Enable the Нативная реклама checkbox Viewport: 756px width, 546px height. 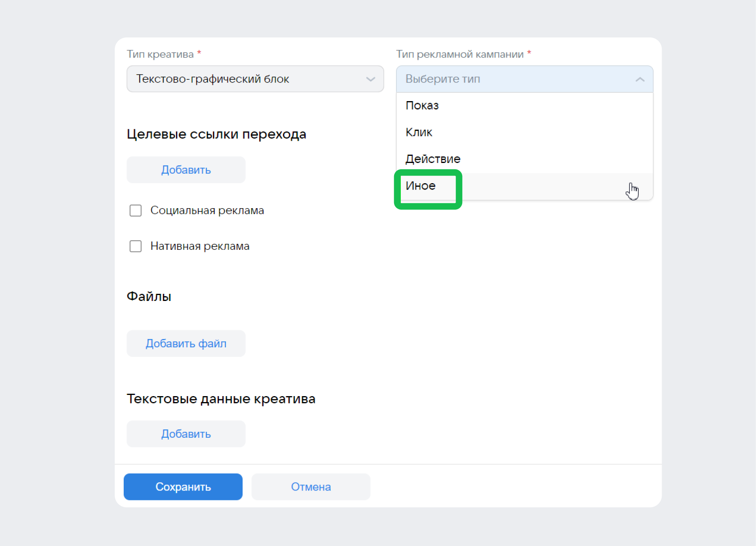pyautogui.click(x=135, y=246)
